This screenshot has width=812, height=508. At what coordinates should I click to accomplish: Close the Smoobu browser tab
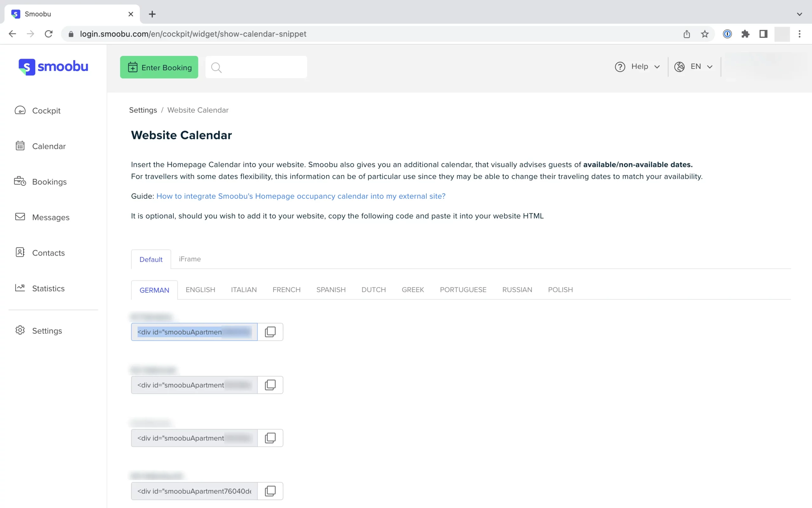click(131, 14)
